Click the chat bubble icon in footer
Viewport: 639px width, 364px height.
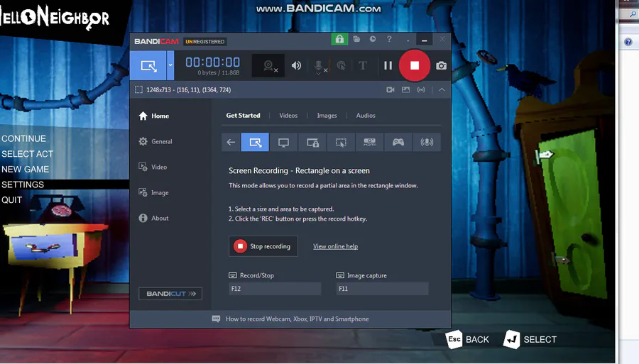(x=216, y=319)
